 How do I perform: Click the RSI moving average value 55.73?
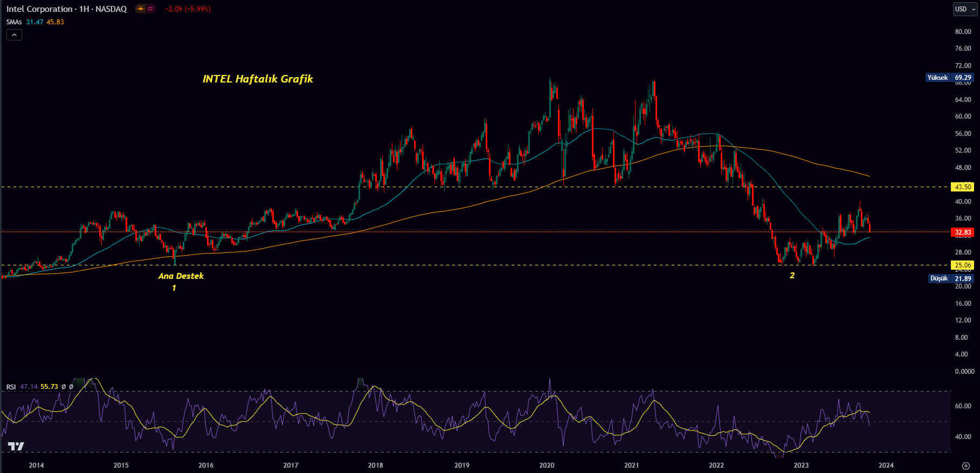[49, 387]
